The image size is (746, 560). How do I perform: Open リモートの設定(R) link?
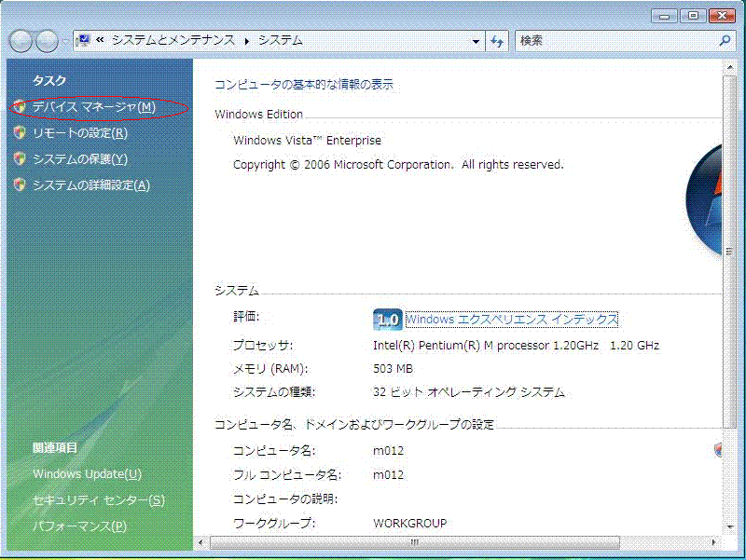80,133
